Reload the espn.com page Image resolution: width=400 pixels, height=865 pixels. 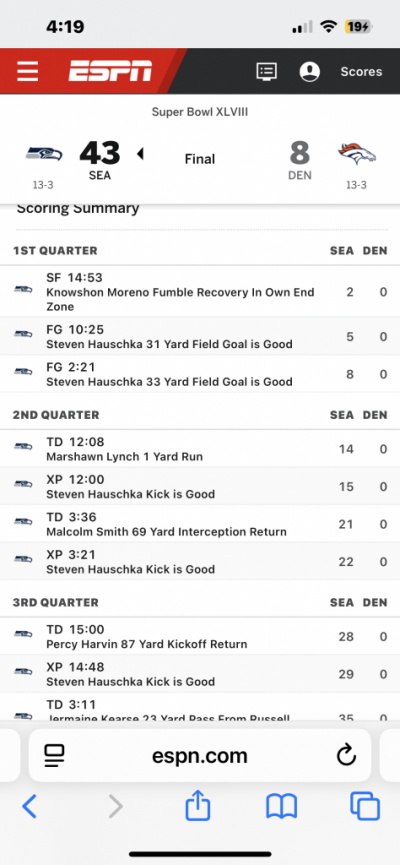coord(346,756)
